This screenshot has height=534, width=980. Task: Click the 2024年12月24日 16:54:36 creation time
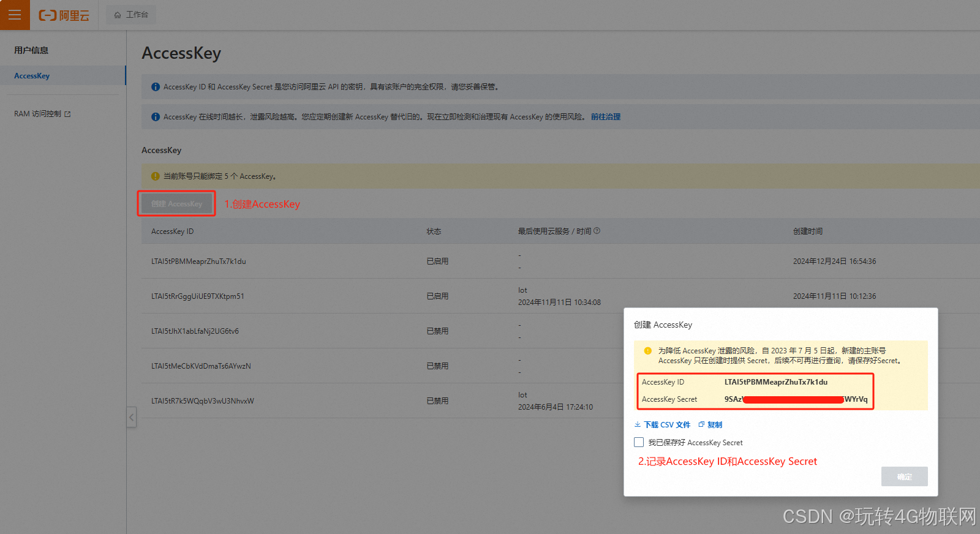tap(834, 261)
